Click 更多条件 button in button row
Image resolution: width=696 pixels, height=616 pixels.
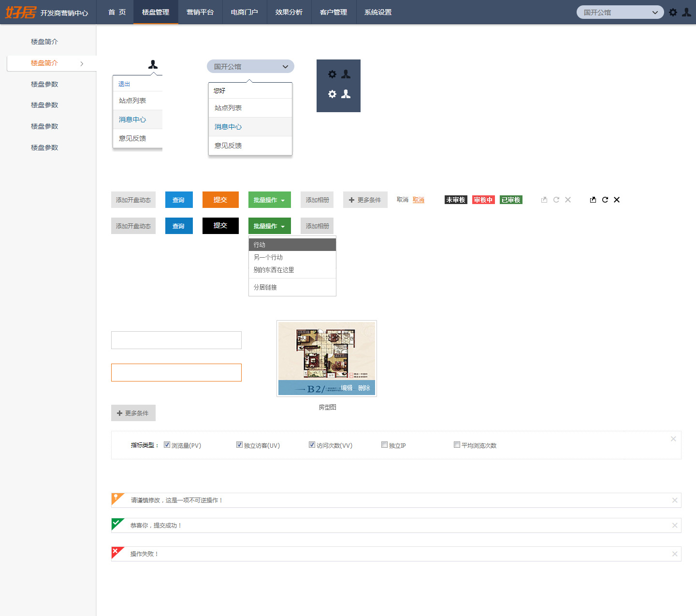pos(365,200)
